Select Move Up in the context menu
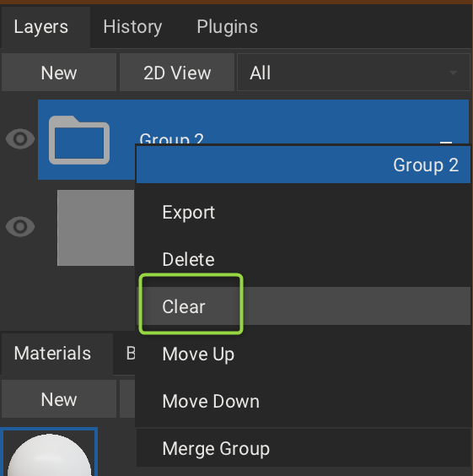 click(304, 354)
